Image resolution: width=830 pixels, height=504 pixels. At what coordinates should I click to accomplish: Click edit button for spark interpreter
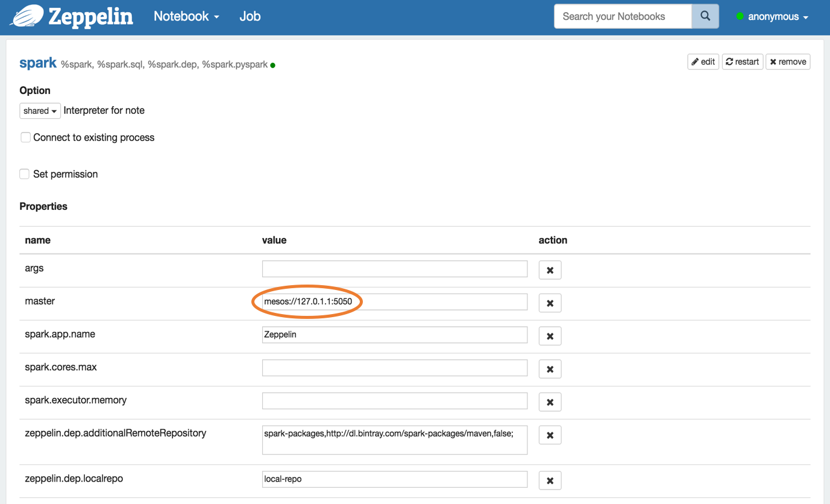click(703, 61)
